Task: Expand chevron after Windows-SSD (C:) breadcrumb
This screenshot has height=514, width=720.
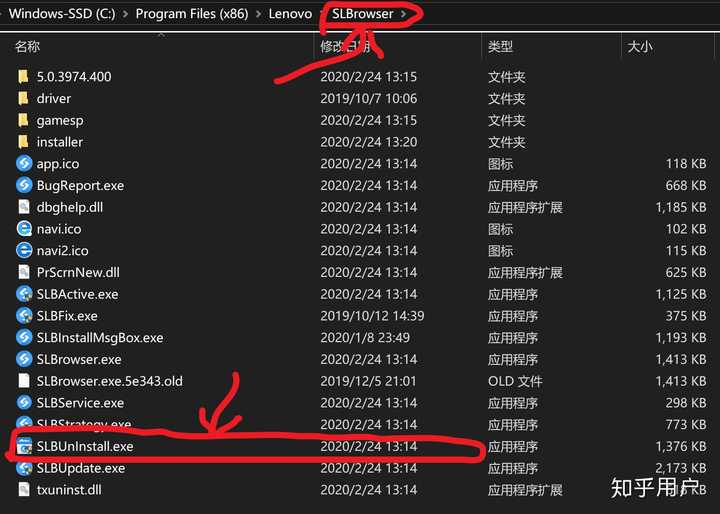Action: tap(125, 14)
